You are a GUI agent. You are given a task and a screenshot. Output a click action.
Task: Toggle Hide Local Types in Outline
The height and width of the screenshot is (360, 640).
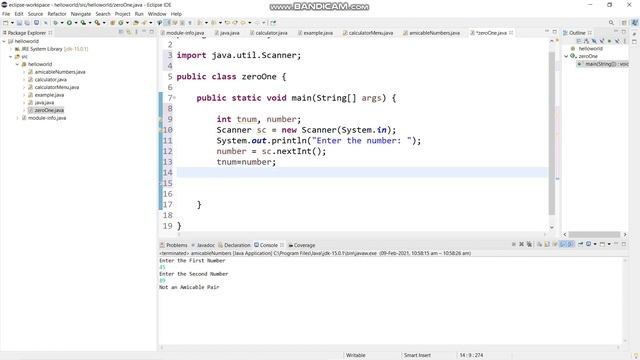[617, 41]
